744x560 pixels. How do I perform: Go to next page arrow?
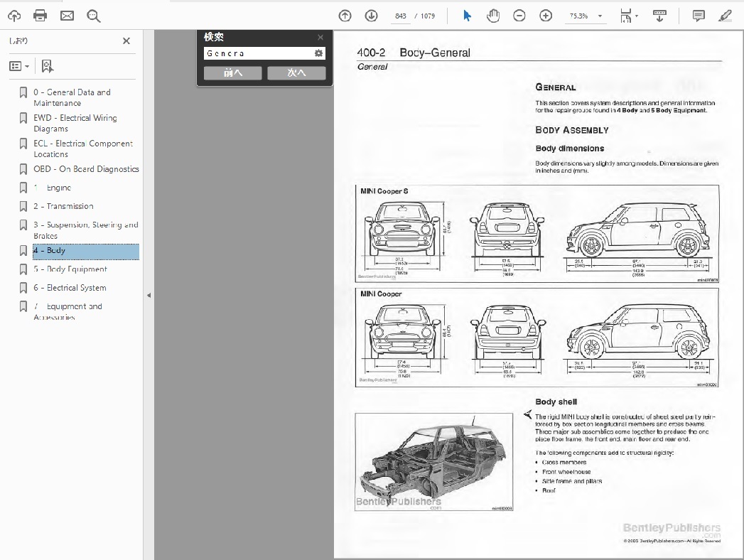[371, 16]
